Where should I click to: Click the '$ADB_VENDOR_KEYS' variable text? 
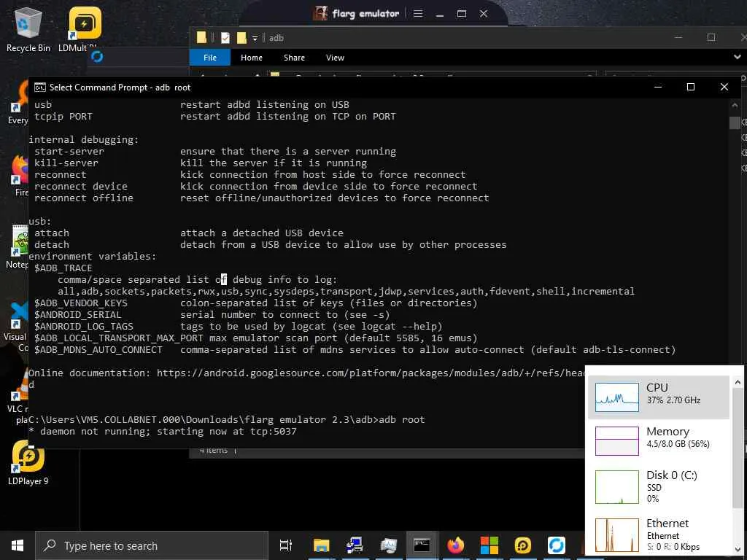[x=81, y=303]
